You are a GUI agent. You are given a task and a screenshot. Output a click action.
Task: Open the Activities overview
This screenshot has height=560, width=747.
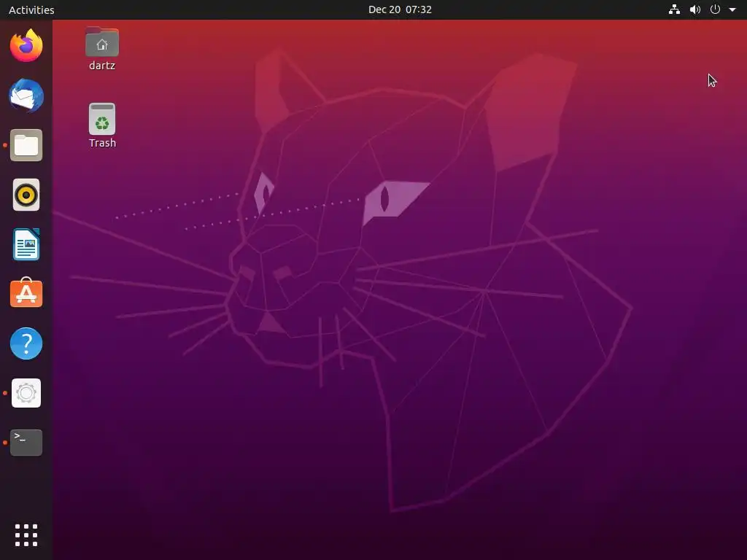[31, 9]
